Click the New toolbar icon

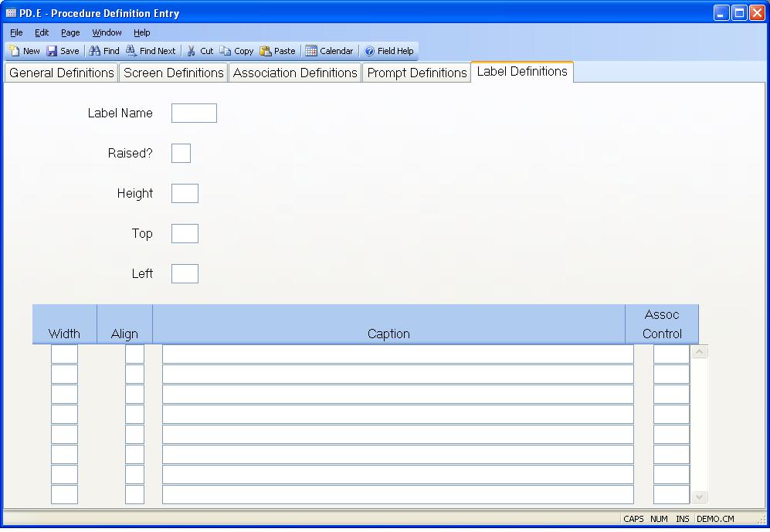15,50
